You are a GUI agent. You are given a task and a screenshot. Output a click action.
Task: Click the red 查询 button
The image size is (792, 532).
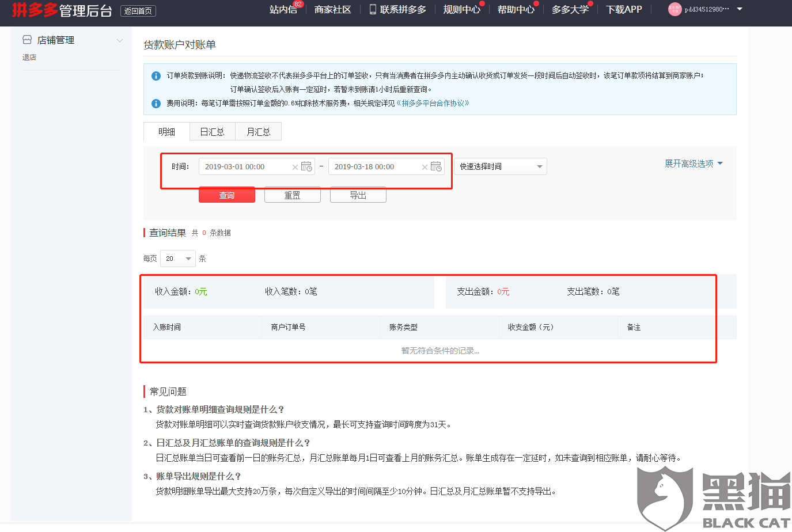(227, 195)
